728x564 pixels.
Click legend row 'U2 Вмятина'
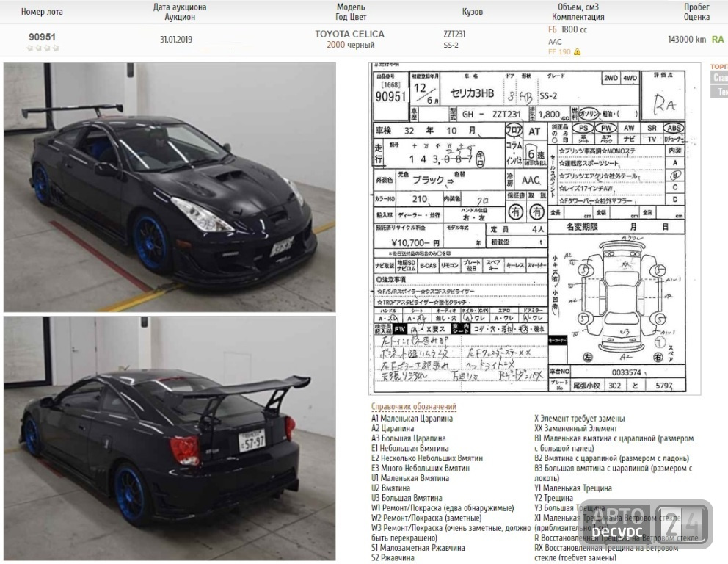(390, 488)
